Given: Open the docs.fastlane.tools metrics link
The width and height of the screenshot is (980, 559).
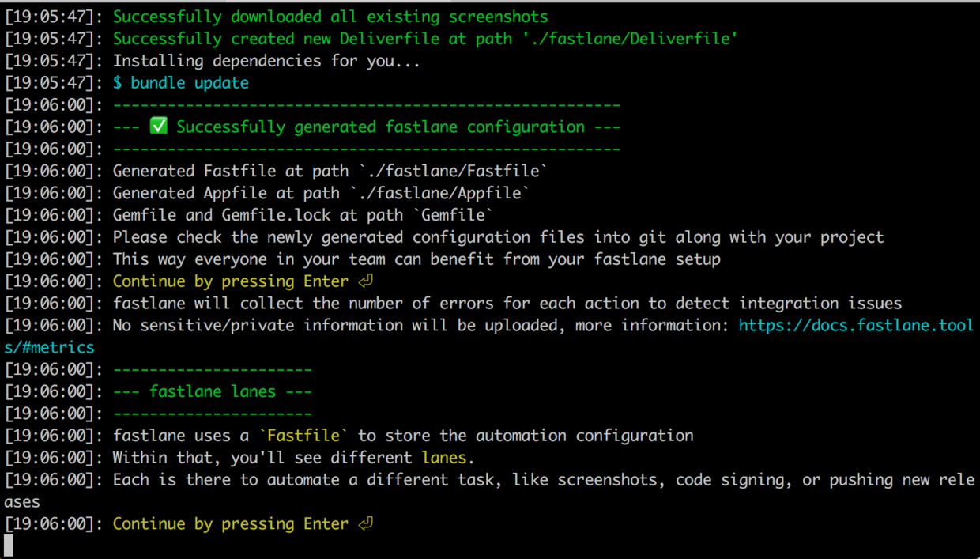Looking at the screenshot, I should tap(856, 325).
